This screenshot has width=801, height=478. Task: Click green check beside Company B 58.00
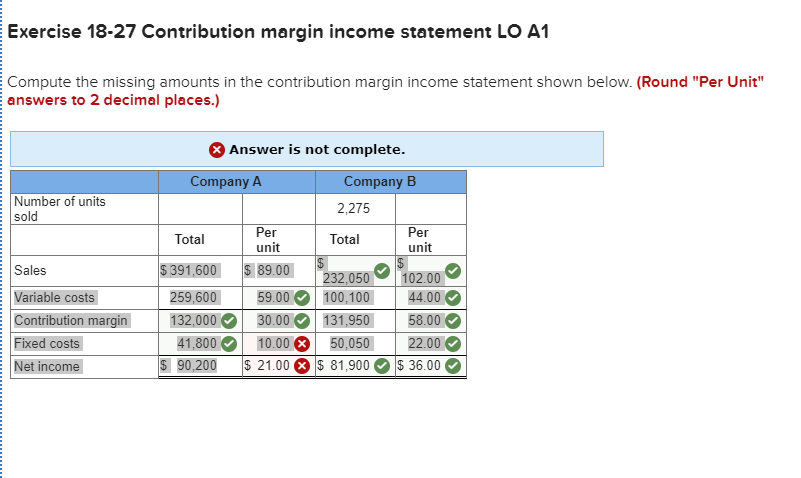(x=453, y=321)
